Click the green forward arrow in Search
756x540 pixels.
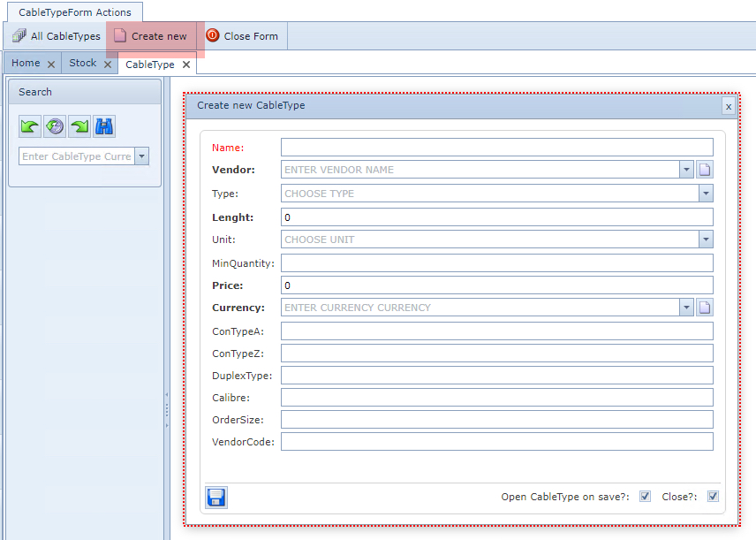79,126
